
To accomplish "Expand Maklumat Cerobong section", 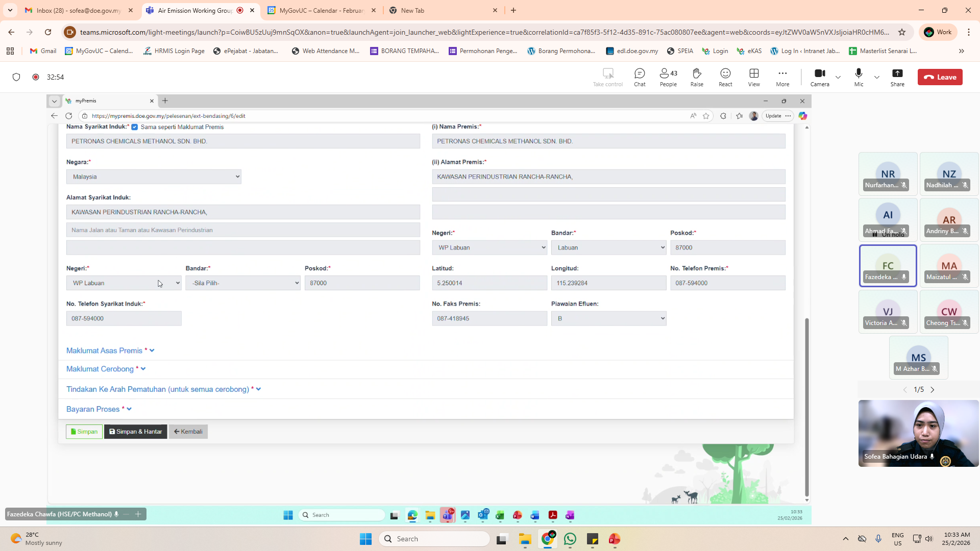I will [106, 369].
